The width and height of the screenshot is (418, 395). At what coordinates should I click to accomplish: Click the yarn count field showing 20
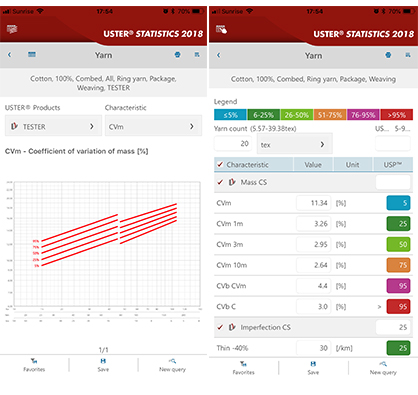point(234,143)
